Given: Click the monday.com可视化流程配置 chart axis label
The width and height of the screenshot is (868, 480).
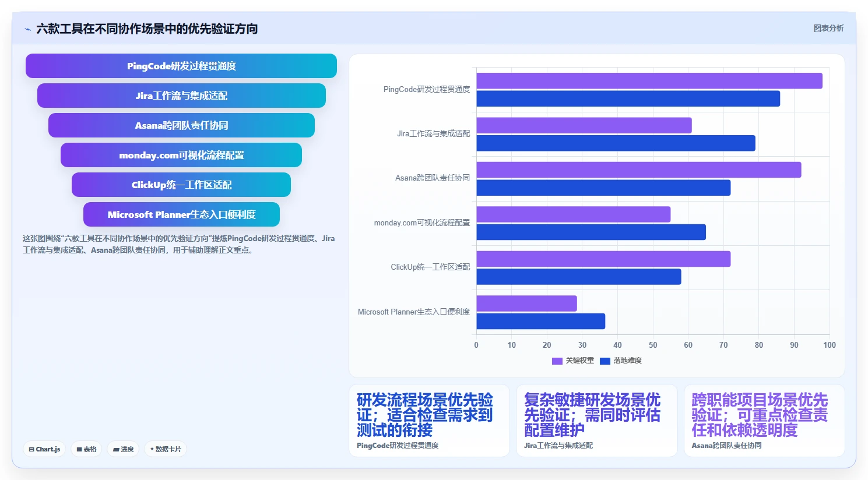Looking at the screenshot, I should (422, 223).
